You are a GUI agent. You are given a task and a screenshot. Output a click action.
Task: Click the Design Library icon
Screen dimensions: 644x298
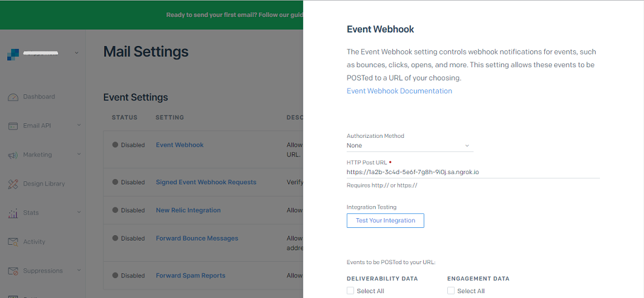click(13, 184)
